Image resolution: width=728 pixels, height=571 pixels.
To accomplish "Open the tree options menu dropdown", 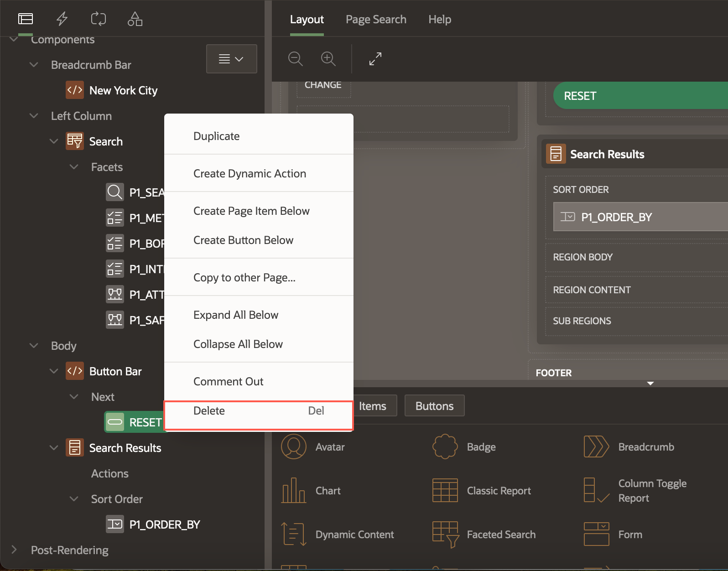I will click(x=231, y=59).
